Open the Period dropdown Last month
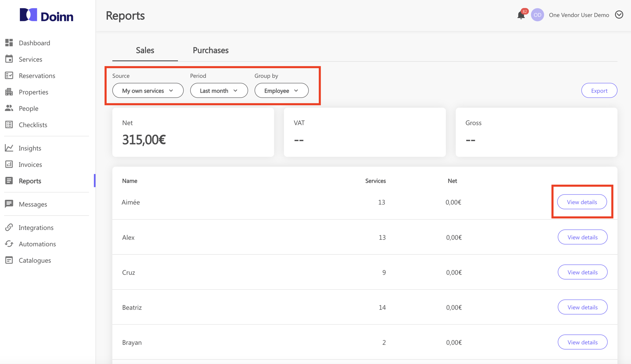Image resolution: width=631 pixels, height=364 pixels. pyautogui.click(x=219, y=91)
